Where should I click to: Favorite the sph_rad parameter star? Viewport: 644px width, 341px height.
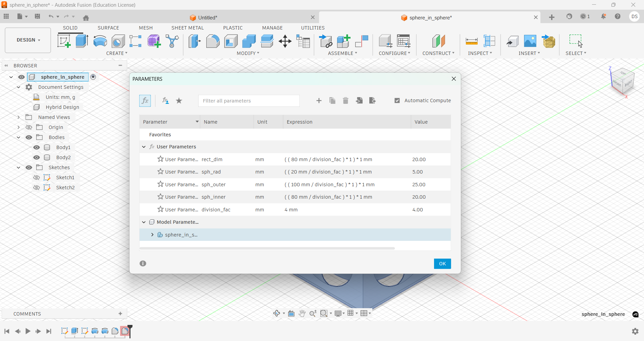[161, 172]
